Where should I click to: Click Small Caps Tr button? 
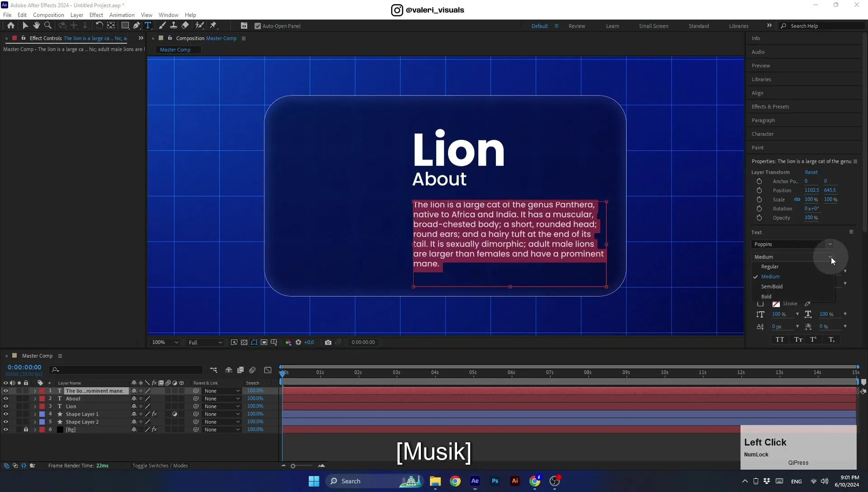click(798, 340)
